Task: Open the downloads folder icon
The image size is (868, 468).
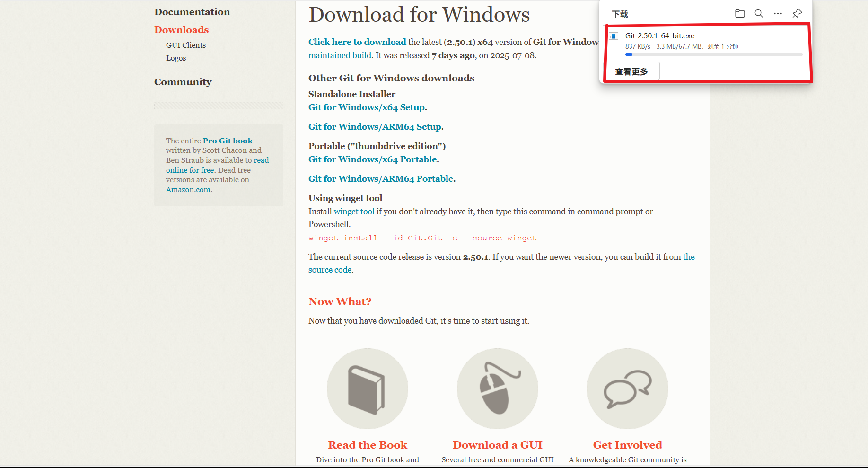Action: 740,13
